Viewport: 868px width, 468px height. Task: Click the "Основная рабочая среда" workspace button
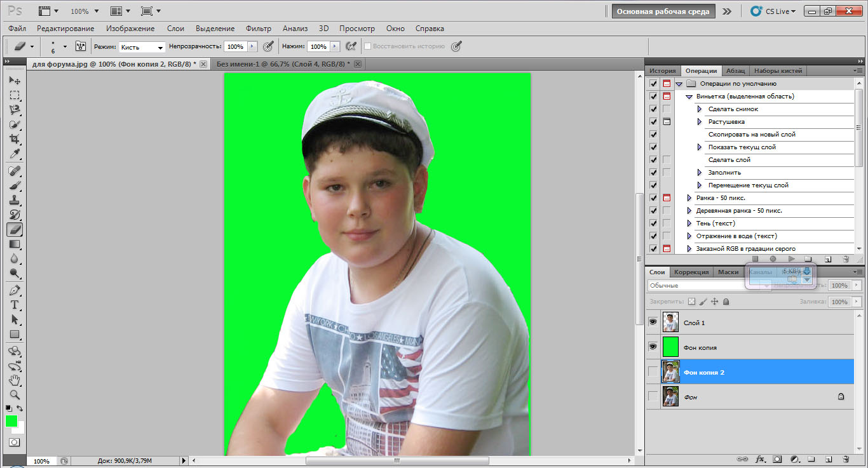pyautogui.click(x=663, y=11)
